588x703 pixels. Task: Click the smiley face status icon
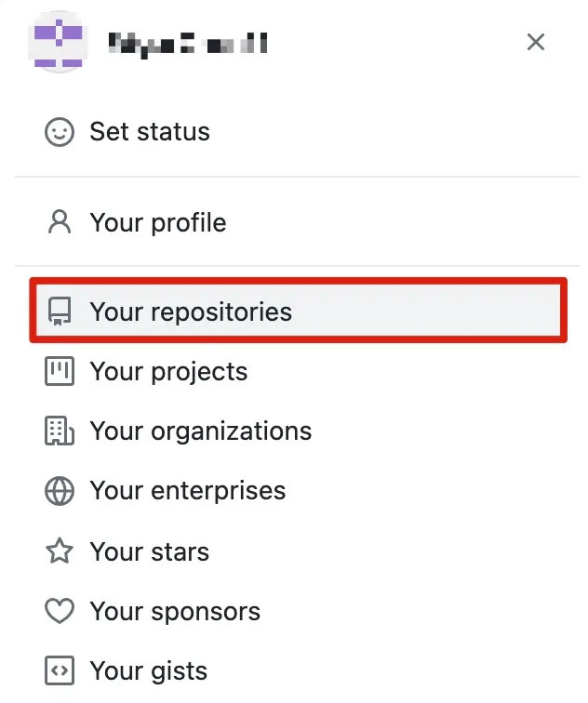click(60, 132)
